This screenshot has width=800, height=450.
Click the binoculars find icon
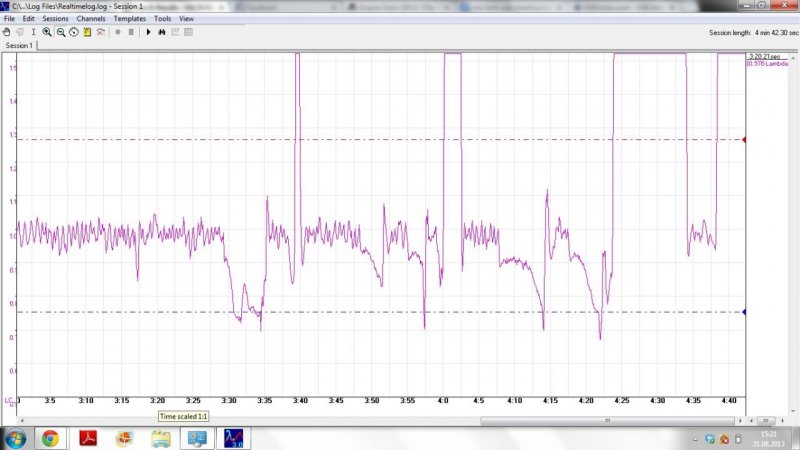tap(162, 32)
